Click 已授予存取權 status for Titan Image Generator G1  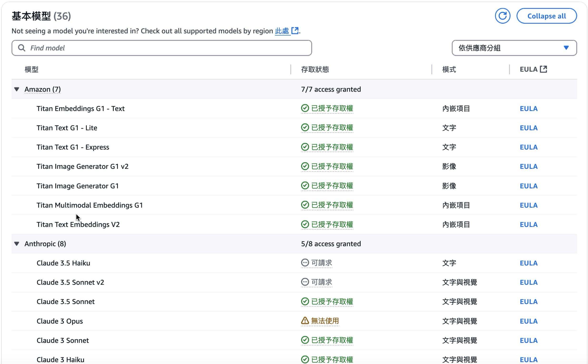pyautogui.click(x=332, y=186)
